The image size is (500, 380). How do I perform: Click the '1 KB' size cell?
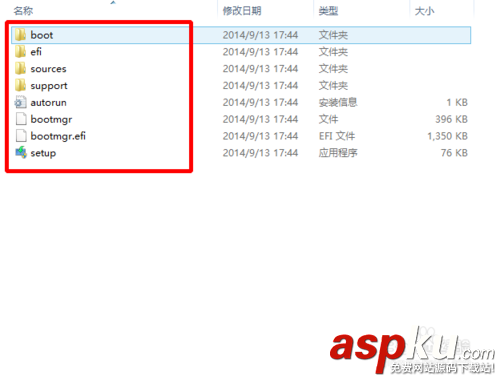(x=457, y=102)
